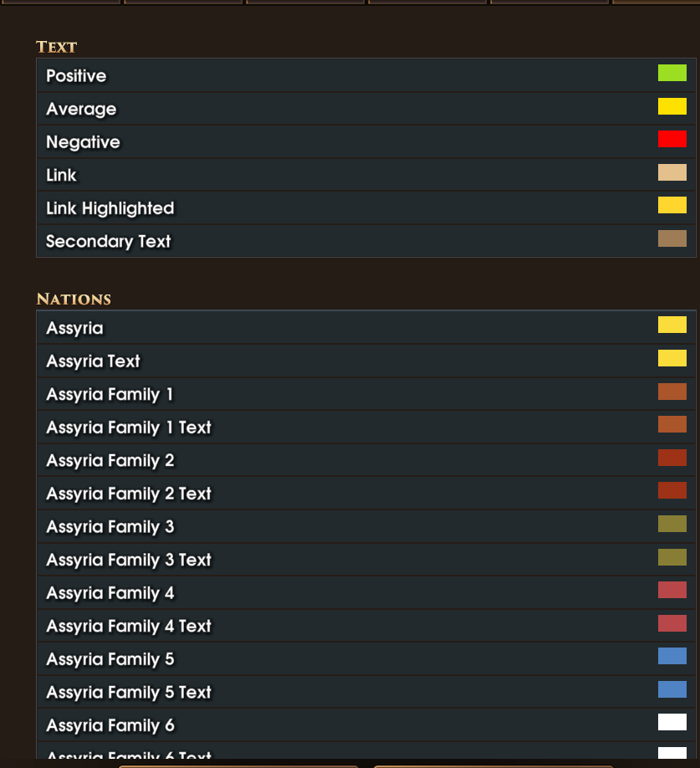Edit the Secondary Text color swatch
700x768 pixels.
tap(672, 238)
